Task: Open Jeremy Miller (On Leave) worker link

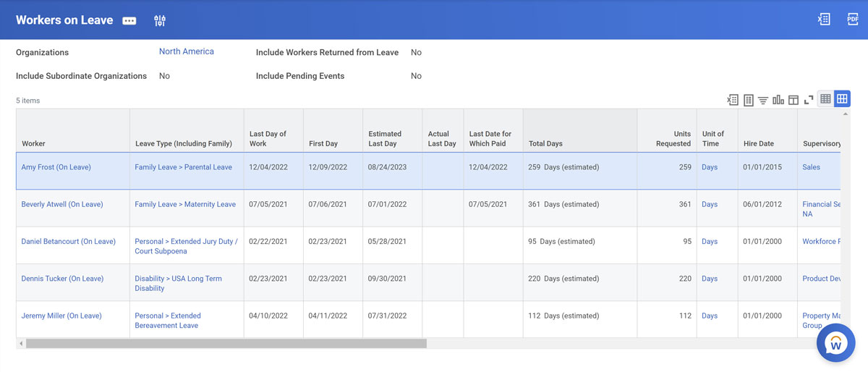Action: pyautogui.click(x=61, y=316)
